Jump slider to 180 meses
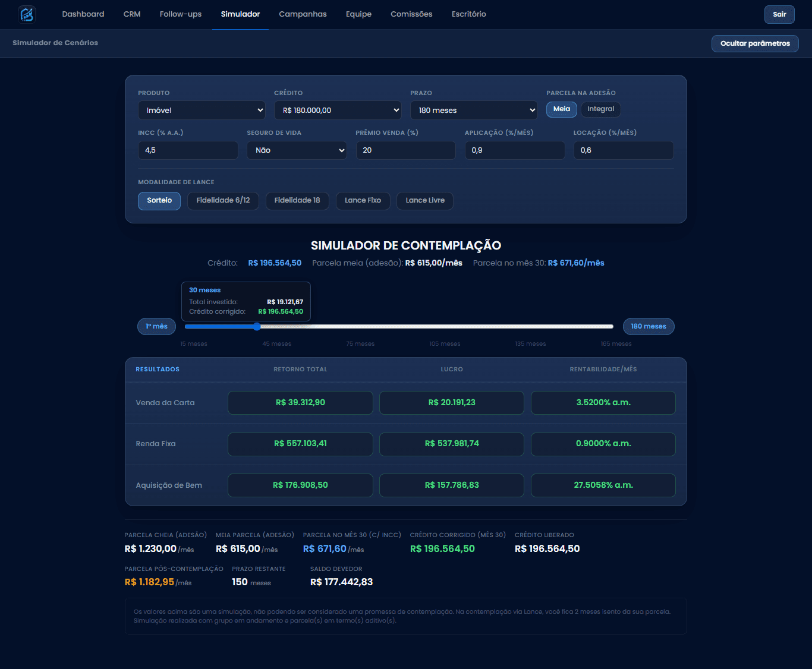 coord(649,327)
